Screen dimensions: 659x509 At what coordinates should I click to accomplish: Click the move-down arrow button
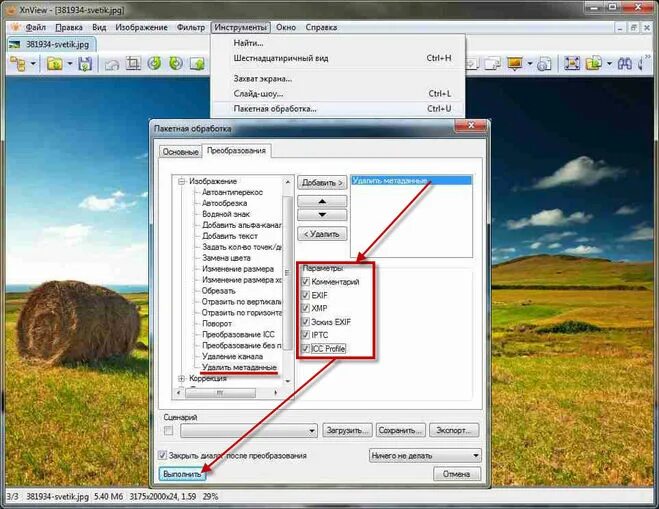322,215
